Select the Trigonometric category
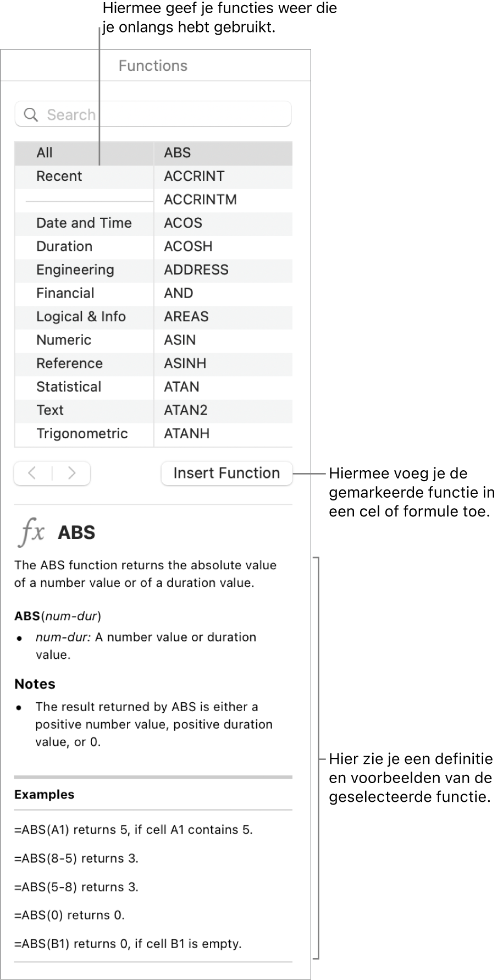 click(x=82, y=433)
